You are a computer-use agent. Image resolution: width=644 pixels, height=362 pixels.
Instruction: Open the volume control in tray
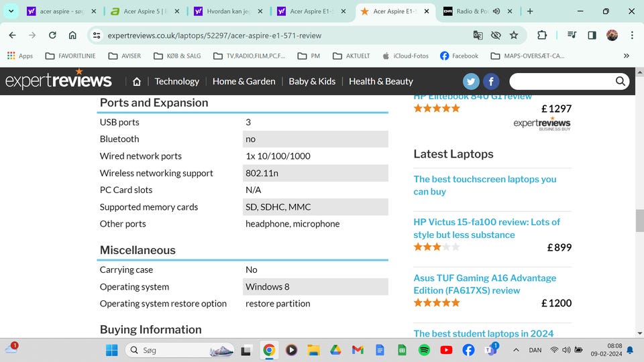pos(566,350)
